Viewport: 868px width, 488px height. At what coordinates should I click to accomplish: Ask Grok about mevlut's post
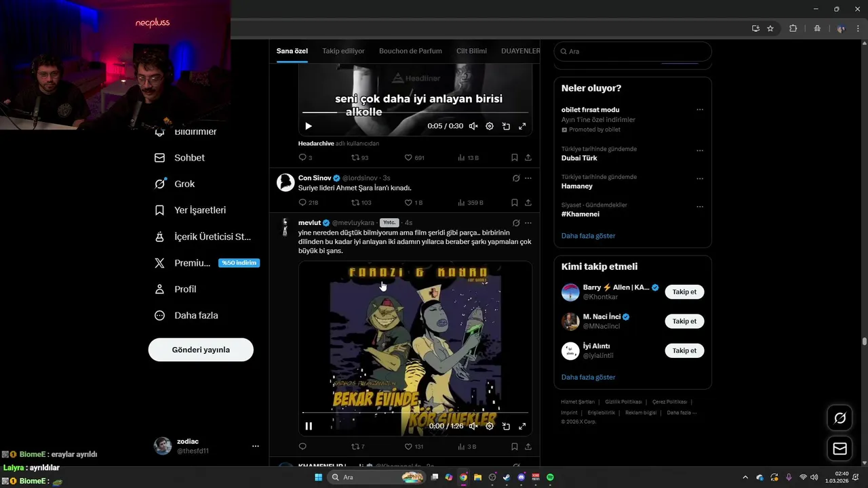click(516, 222)
